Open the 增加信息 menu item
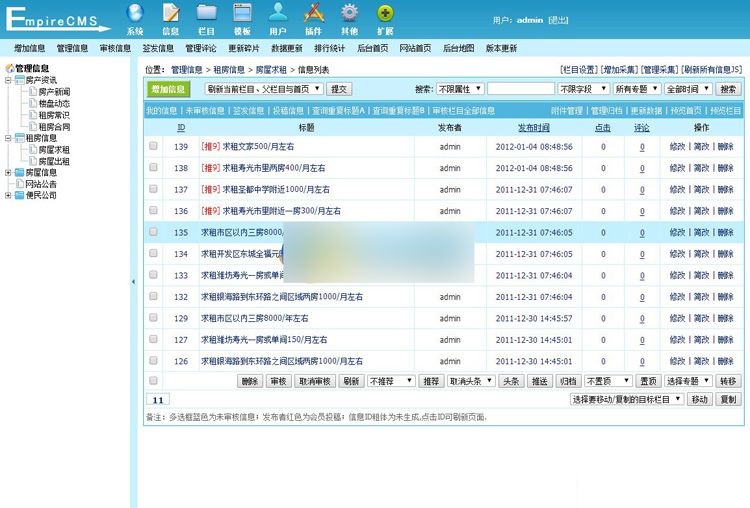This screenshot has width=750, height=508. point(29,48)
